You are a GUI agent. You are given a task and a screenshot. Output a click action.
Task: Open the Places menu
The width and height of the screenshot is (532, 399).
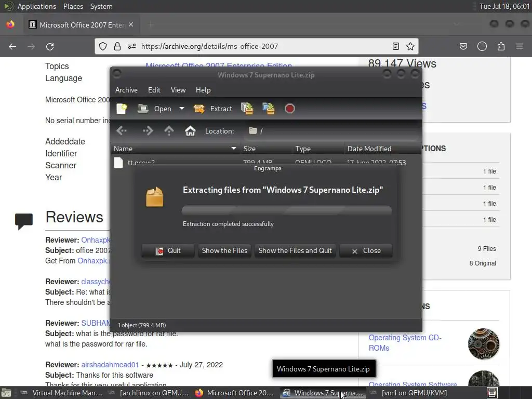click(73, 6)
